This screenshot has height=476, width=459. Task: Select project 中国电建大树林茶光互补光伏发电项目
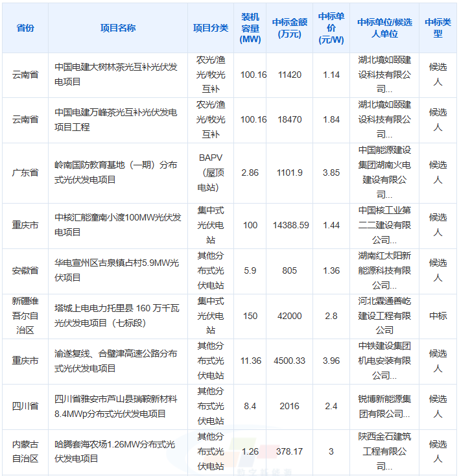[x=116, y=75]
